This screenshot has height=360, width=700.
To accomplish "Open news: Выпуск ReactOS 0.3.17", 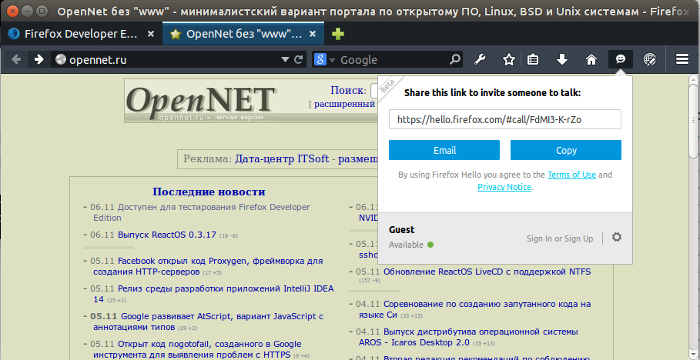I will pos(167,235).
